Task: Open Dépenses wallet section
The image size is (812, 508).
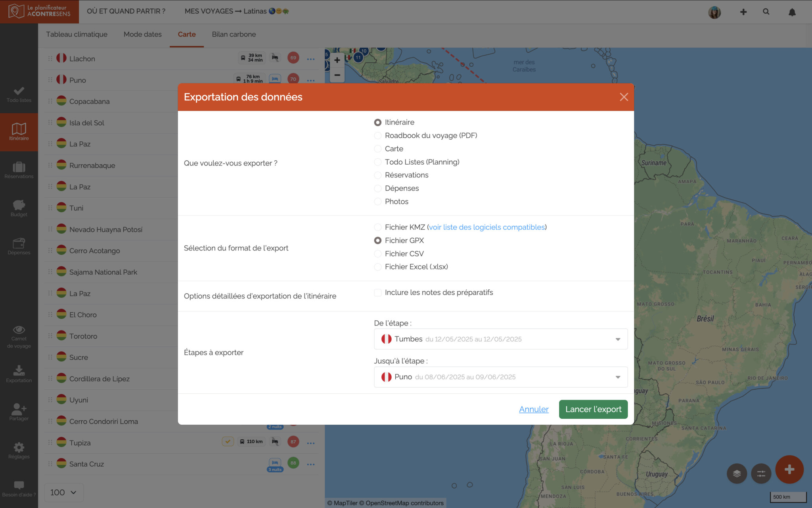Action: [x=19, y=246]
